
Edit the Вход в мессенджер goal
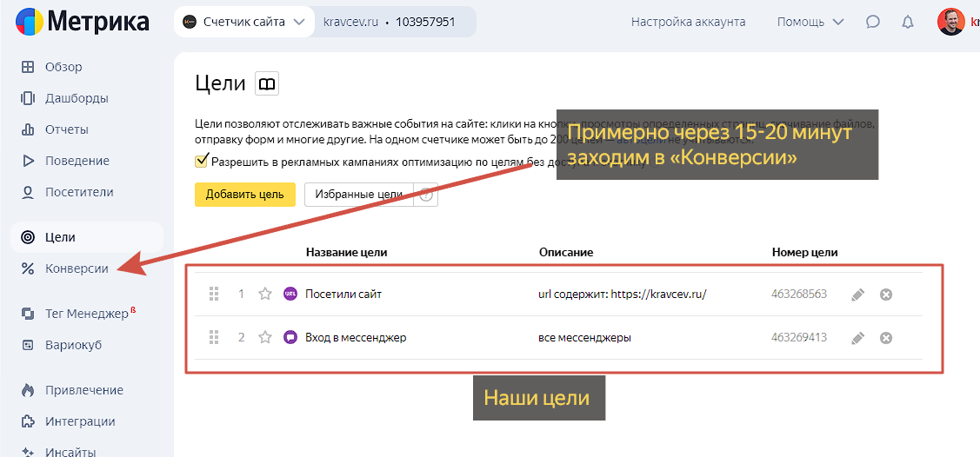tap(857, 338)
